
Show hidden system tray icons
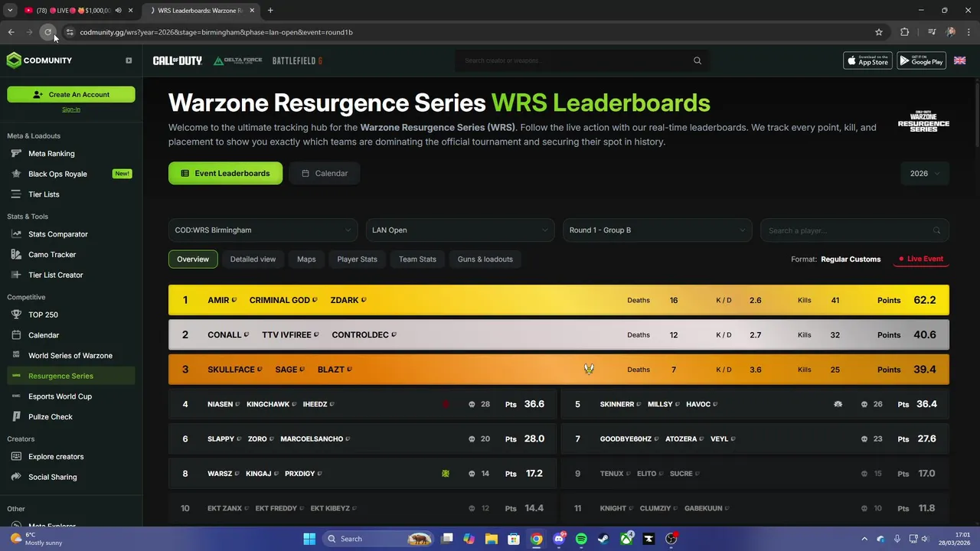864,539
